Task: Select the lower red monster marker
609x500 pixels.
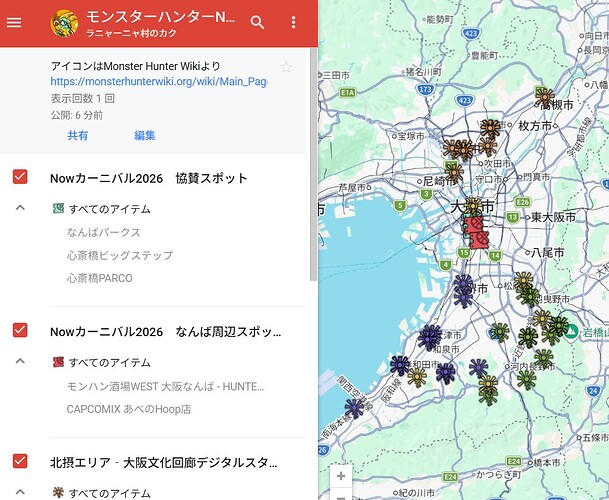Action: coord(478,240)
